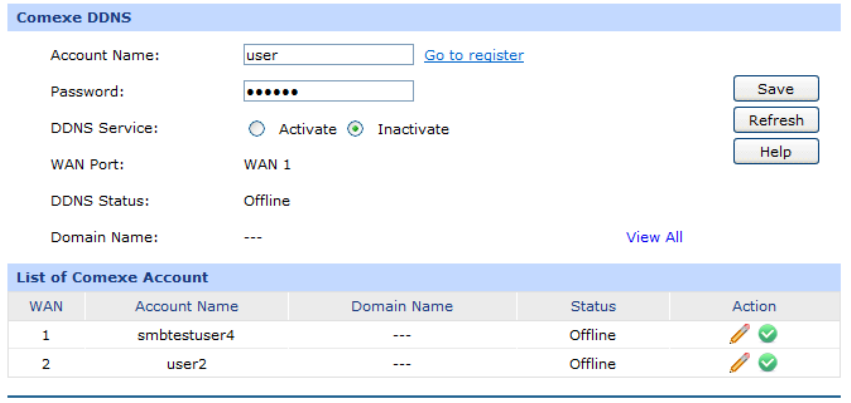This screenshot has width=851, height=403.
Task: Edit the user2 account with pencil icon
Action: 739,363
